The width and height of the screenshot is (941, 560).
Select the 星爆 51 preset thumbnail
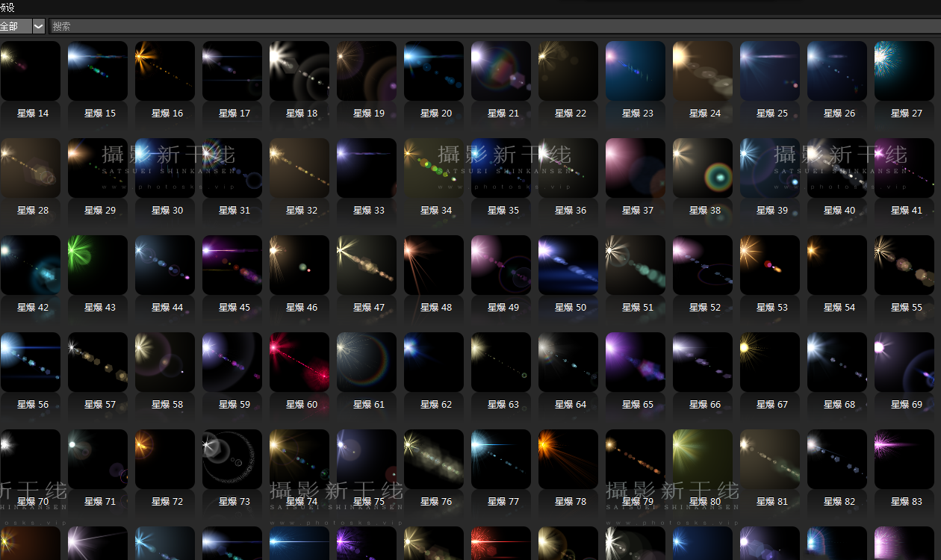pyautogui.click(x=636, y=265)
